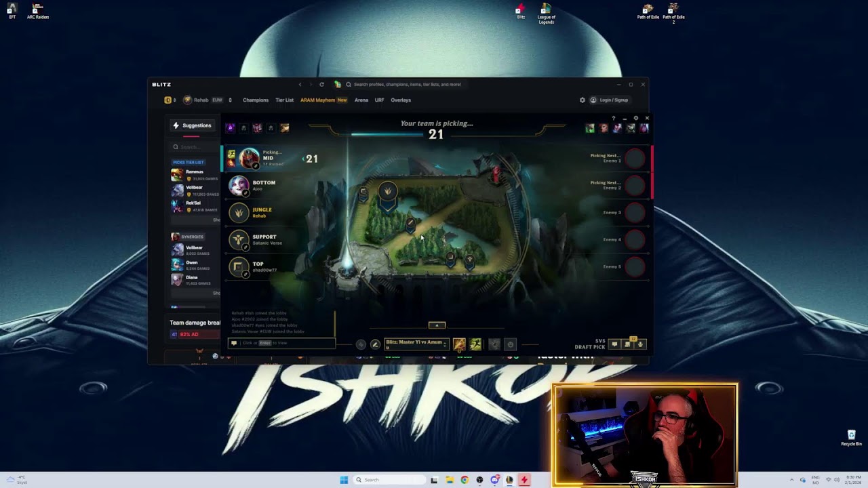Open the chat bubble icon in the lobby

coord(614,344)
